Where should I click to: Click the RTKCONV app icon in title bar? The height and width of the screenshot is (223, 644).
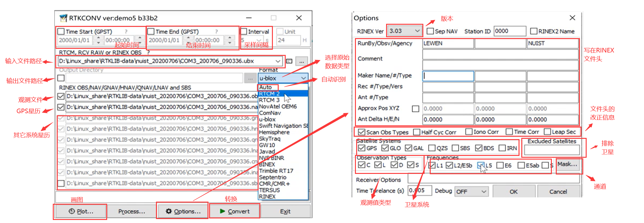pyautogui.click(x=63, y=18)
